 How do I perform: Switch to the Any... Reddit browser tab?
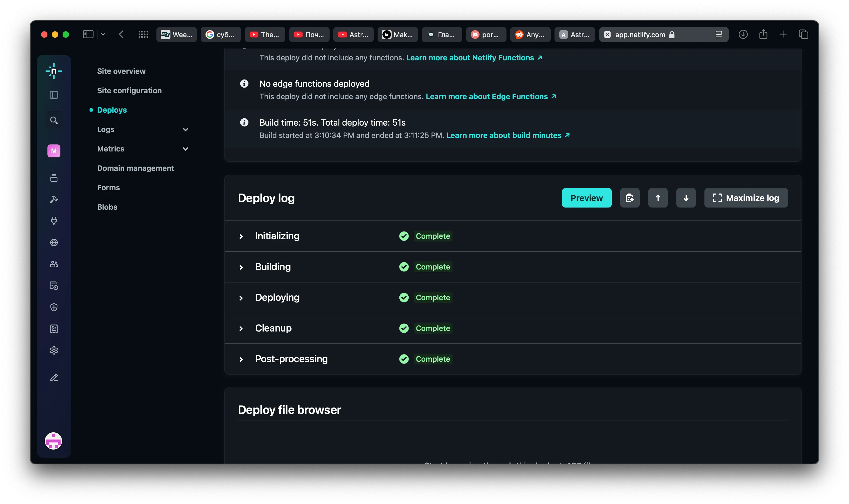tap(530, 34)
